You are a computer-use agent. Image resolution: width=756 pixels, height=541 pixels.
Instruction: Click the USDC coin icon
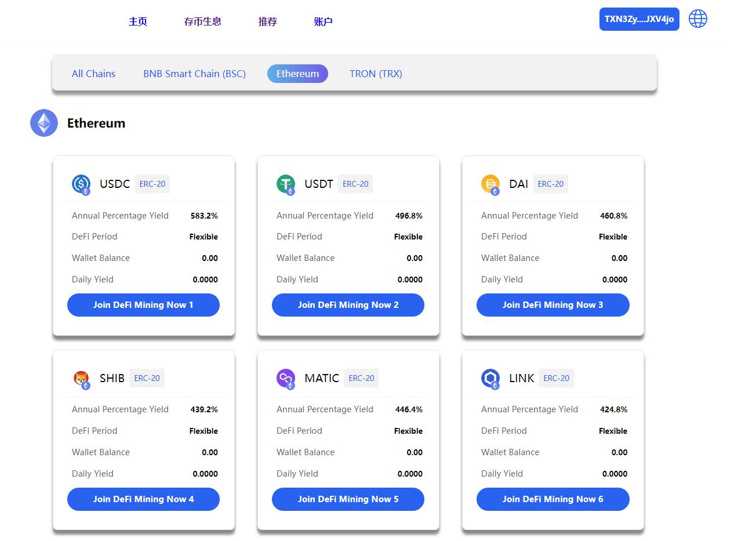pos(81,184)
